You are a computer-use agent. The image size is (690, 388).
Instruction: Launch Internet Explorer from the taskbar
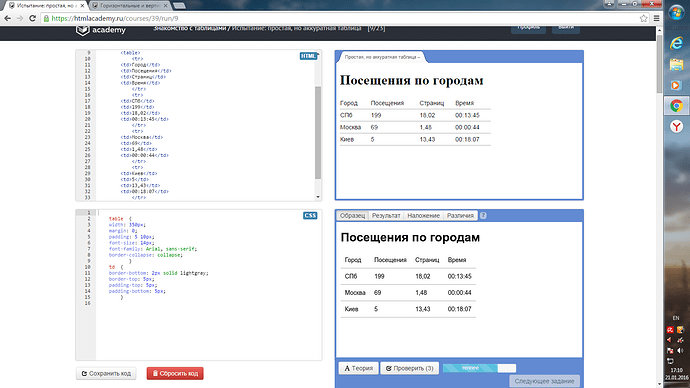point(676,43)
